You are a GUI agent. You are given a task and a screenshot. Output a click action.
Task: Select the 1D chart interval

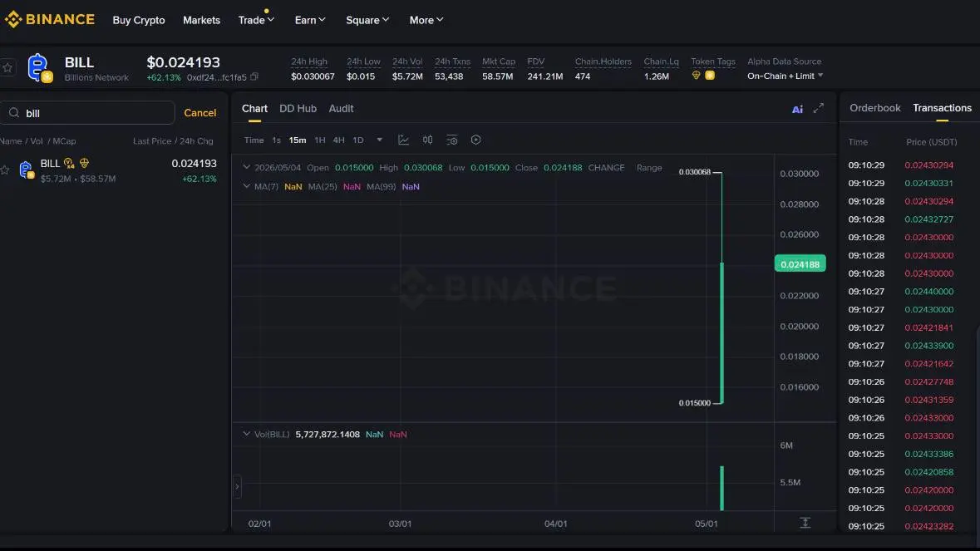pyautogui.click(x=358, y=140)
